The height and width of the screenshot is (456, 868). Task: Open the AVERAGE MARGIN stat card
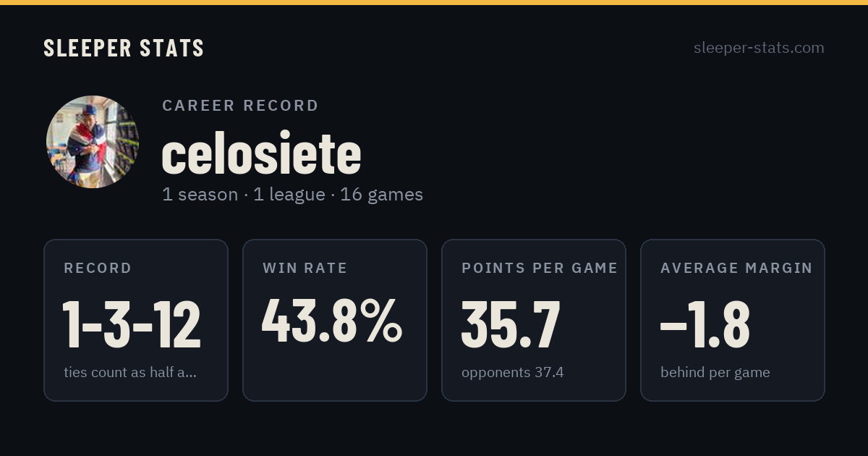(x=733, y=320)
